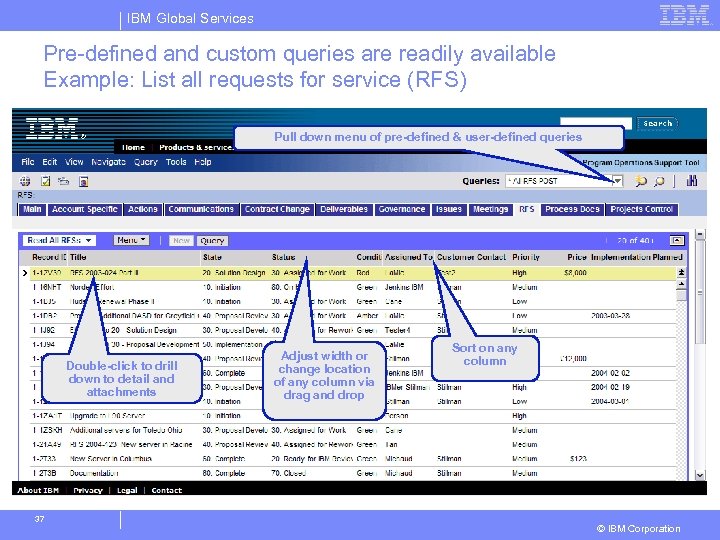Click the vertical scrollbar down arrow
The height and width of the screenshot is (540, 720).
pyautogui.click(x=700, y=475)
